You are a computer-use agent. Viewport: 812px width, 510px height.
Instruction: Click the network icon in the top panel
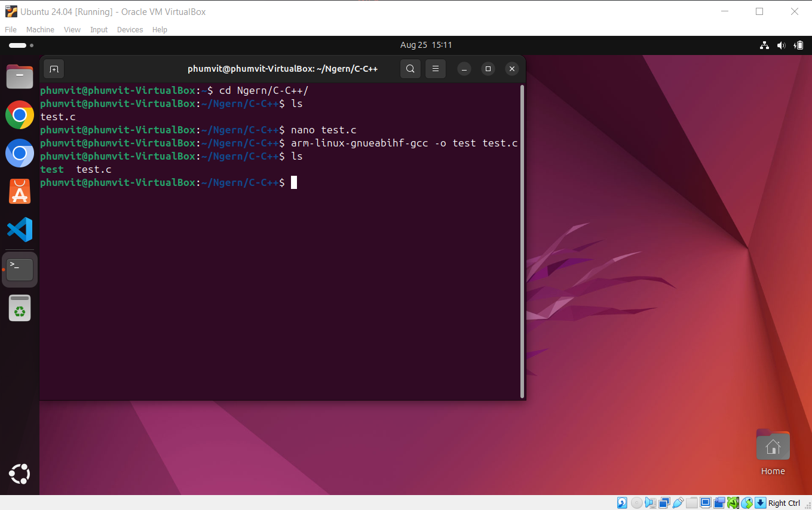(764, 45)
